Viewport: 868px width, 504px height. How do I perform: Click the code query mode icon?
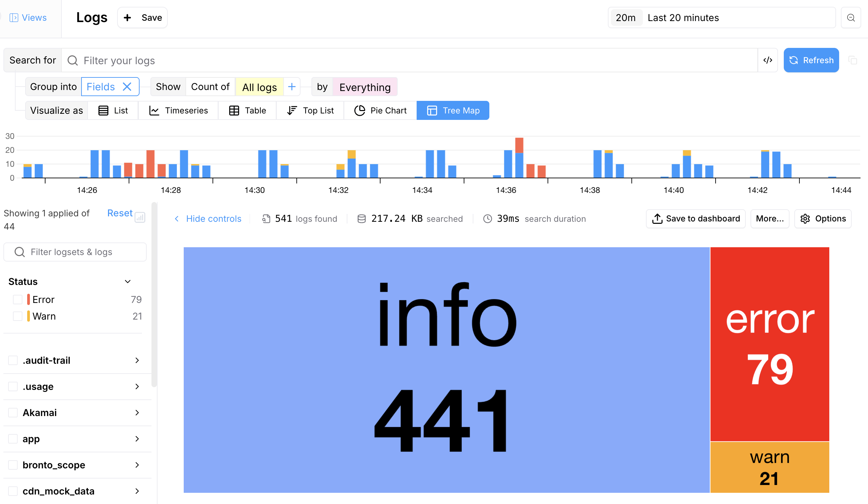(x=767, y=60)
